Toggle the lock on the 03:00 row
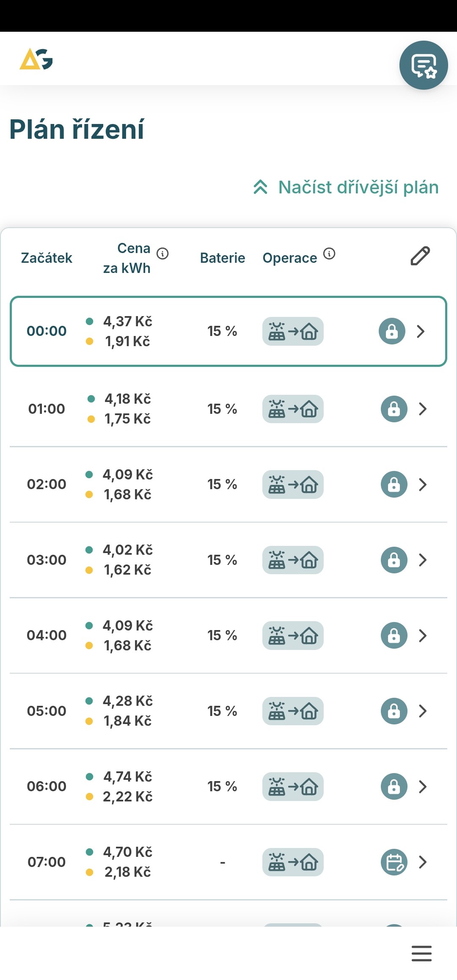Viewport: 457px width, 980px height. (x=394, y=560)
